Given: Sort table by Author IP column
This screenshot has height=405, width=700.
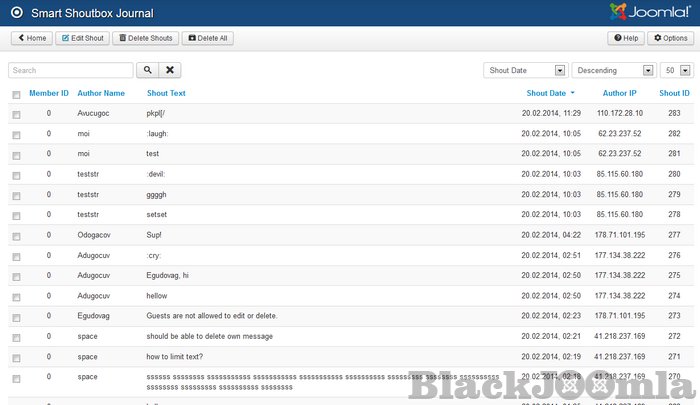Looking at the screenshot, I should coord(619,93).
